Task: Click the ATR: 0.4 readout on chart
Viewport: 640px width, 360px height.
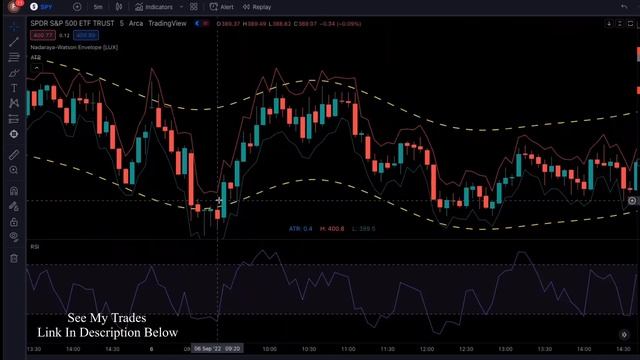Action: click(300, 229)
